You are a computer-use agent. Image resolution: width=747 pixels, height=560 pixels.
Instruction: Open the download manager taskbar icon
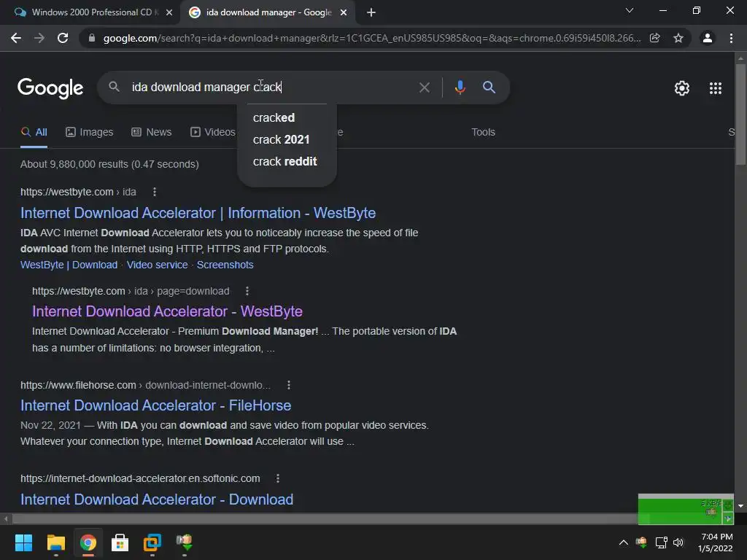point(185,542)
